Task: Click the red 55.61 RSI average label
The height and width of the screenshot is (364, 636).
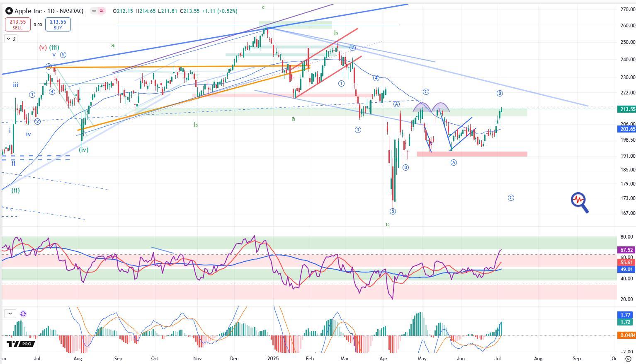Action: point(626,263)
